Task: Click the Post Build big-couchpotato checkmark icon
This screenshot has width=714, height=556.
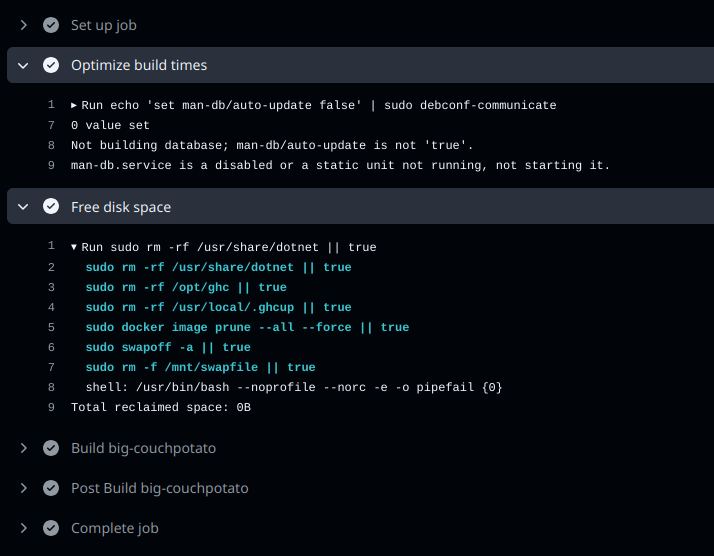Action: [51, 488]
